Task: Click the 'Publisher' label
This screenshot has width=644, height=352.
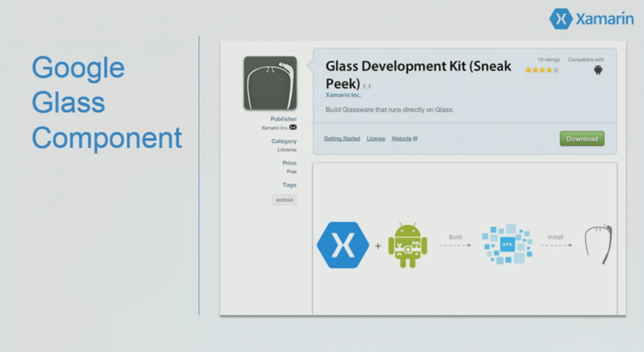Action: pos(284,119)
